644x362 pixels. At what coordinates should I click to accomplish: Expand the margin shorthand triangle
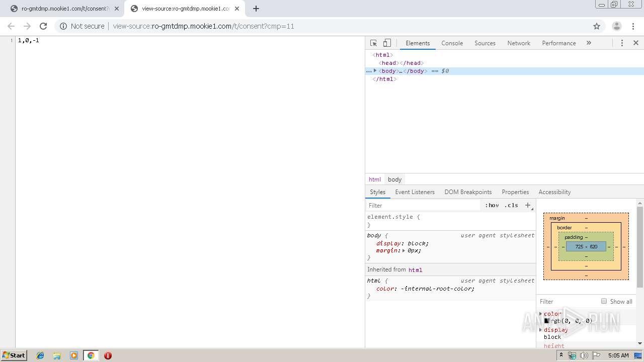click(x=404, y=250)
